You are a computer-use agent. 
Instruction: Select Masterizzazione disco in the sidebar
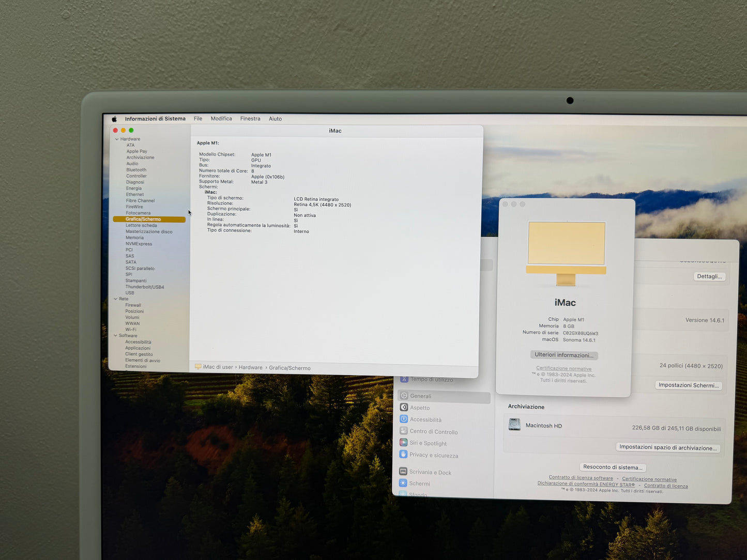(x=149, y=231)
